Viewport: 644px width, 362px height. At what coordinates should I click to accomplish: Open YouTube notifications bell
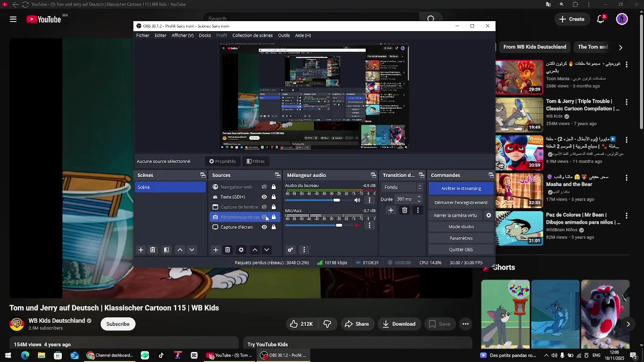(x=601, y=19)
